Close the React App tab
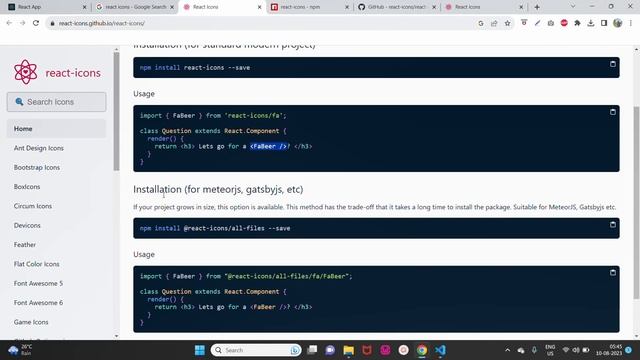Screen dimensions: 640x360 tap(84, 7)
